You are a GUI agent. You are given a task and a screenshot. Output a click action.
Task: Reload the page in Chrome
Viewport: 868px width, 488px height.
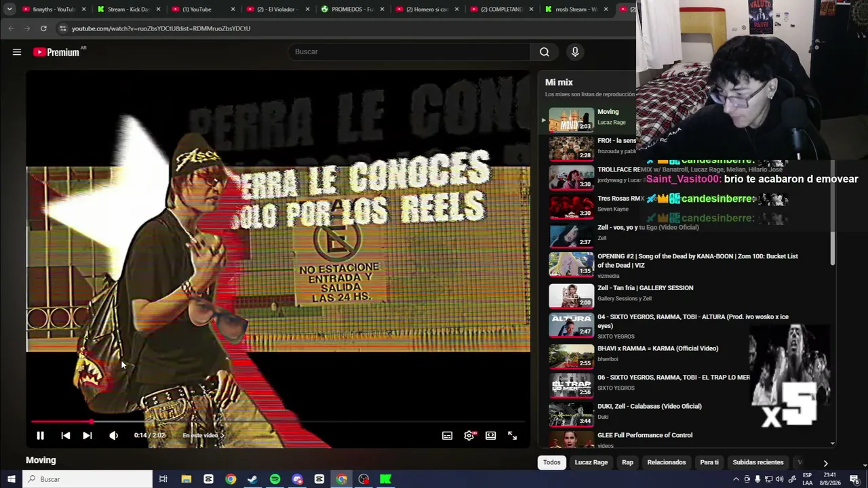coord(43,28)
